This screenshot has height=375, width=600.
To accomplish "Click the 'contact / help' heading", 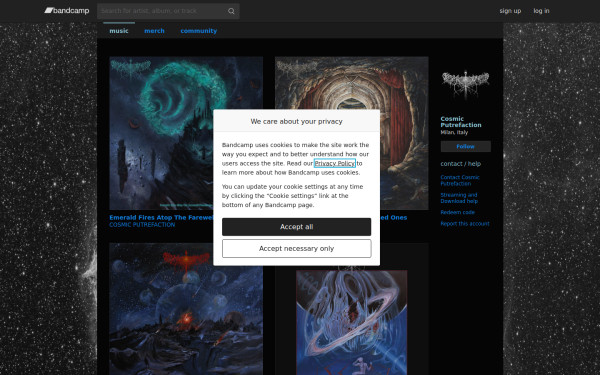I will (460, 163).
